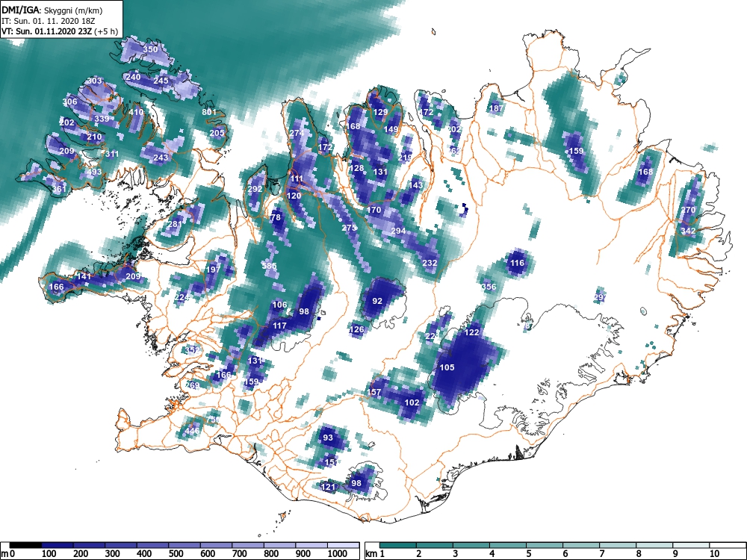The image size is (747, 560).
Task: Select the 92 value label
Action: tap(377, 300)
